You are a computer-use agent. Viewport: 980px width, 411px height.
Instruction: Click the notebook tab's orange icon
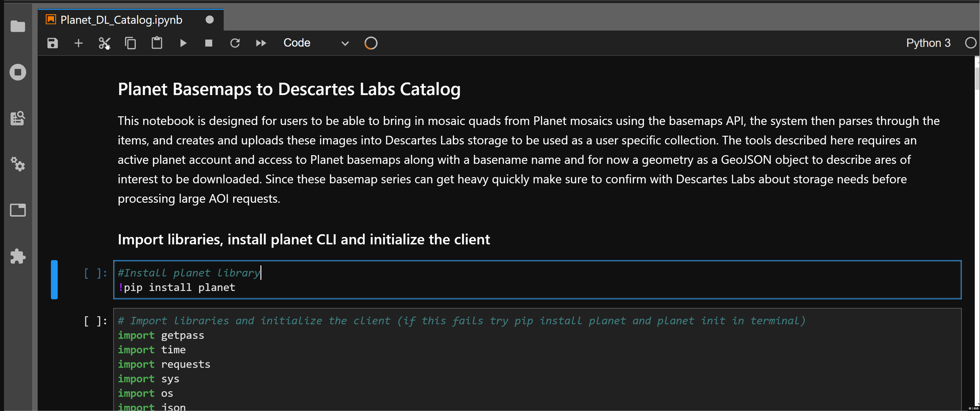51,19
